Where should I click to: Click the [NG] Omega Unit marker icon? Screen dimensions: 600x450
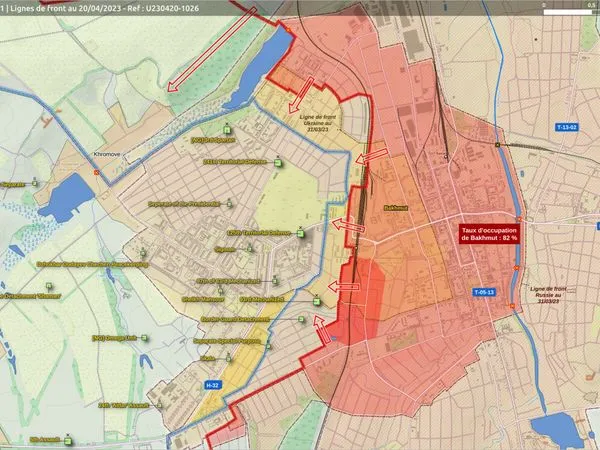[x=144, y=338]
